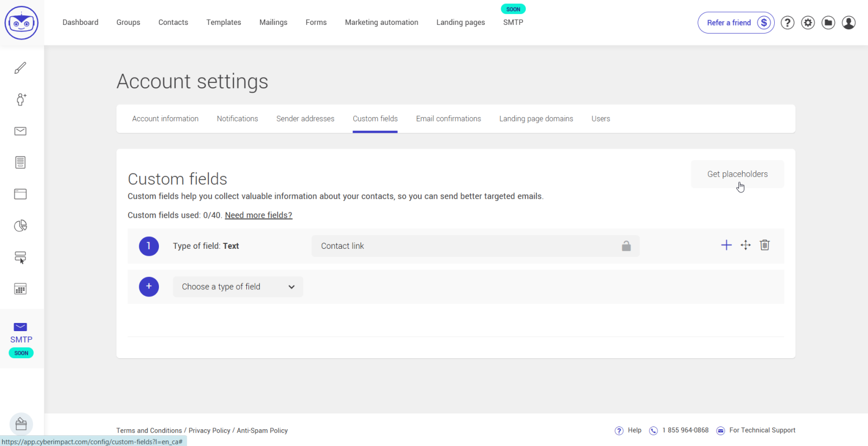Click the help question mark icon in header
868x446 pixels.
pos(787,23)
